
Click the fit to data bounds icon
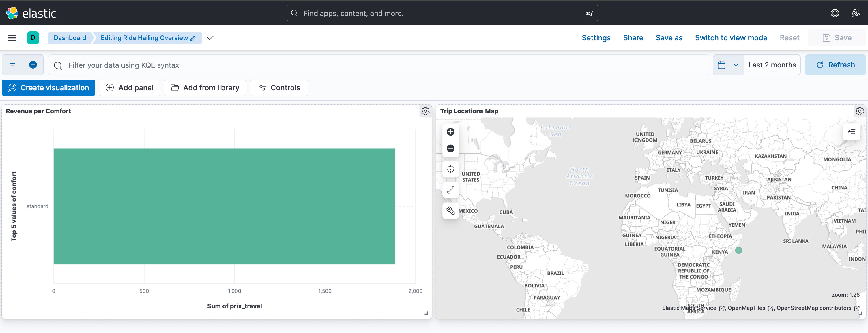click(450, 169)
